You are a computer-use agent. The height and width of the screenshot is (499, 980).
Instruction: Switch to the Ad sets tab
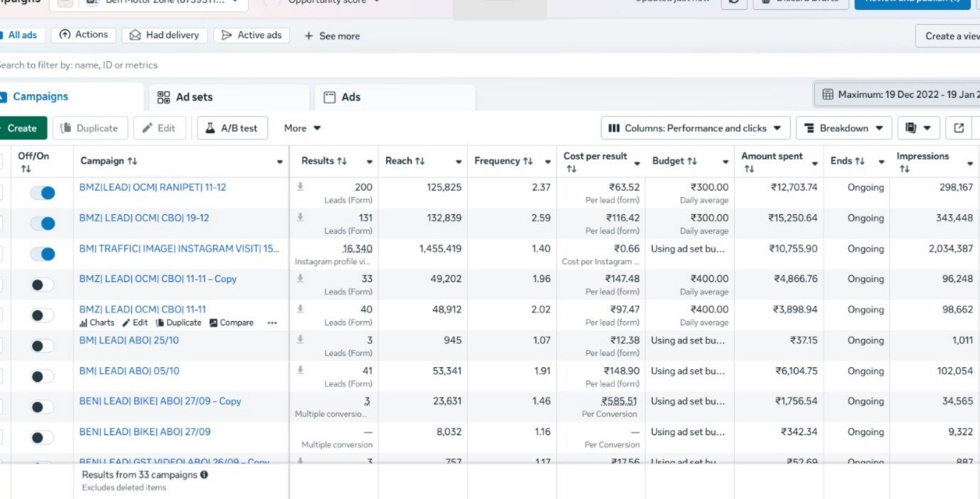coord(193,97)
